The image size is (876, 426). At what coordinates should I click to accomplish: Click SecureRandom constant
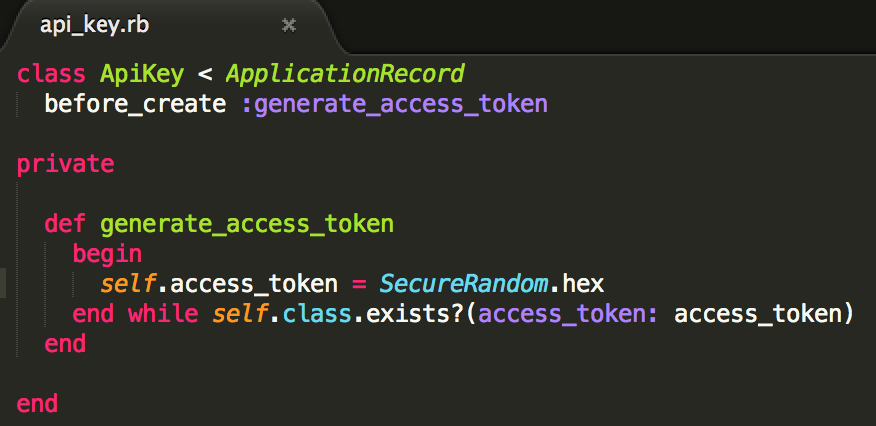click(464, 284)
